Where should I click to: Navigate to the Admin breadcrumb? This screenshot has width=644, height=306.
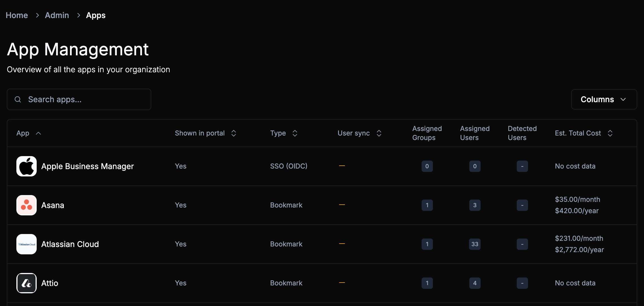[57, 15]
